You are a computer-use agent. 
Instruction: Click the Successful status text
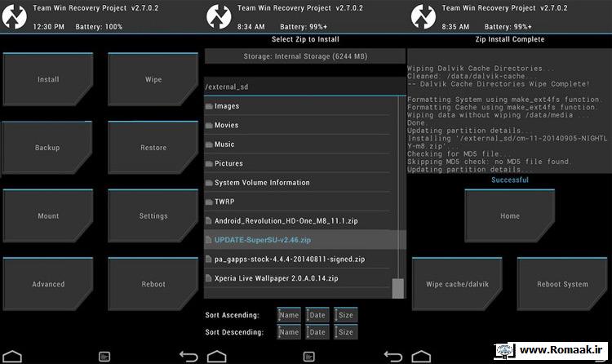510,180
